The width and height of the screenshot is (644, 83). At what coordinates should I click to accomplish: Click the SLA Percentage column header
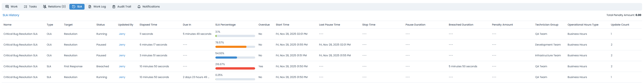[225, 25]
